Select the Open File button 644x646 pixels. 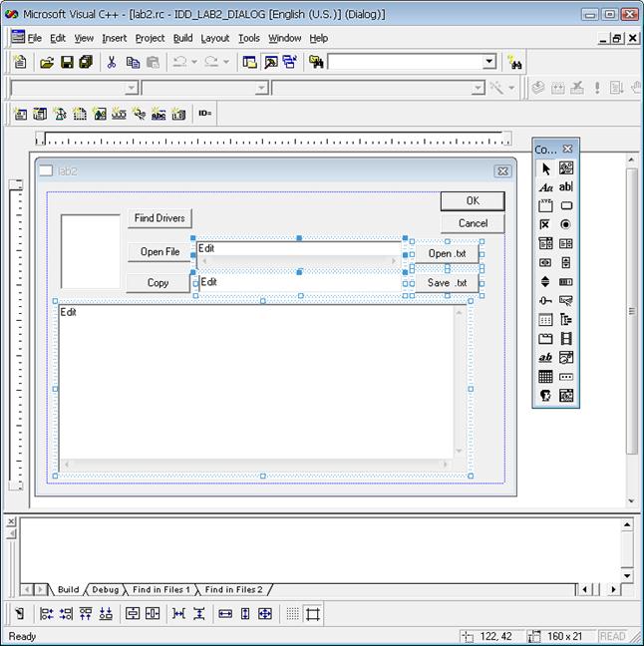[x=160, y=252]
